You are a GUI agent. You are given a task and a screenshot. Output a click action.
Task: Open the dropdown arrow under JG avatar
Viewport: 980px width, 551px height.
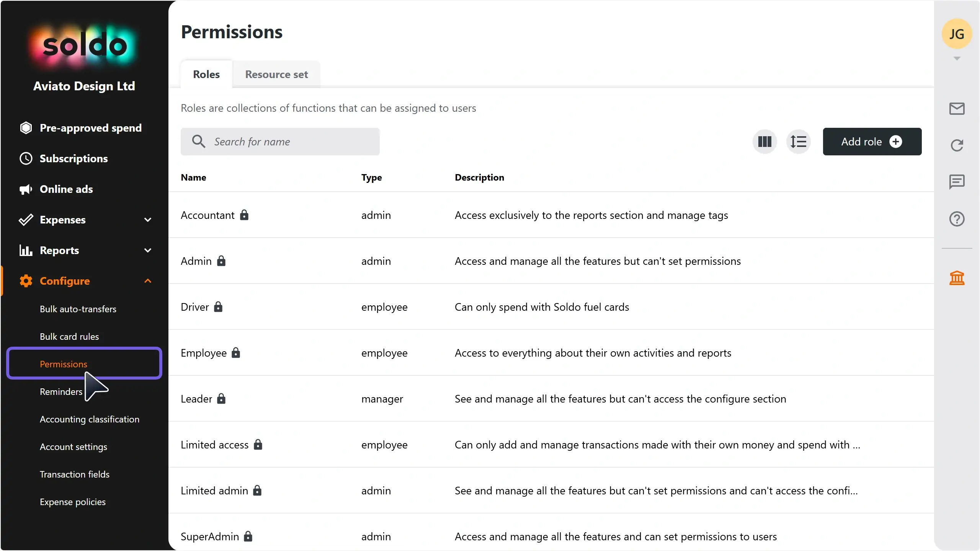pyautogui.click(x=957, y=59)
